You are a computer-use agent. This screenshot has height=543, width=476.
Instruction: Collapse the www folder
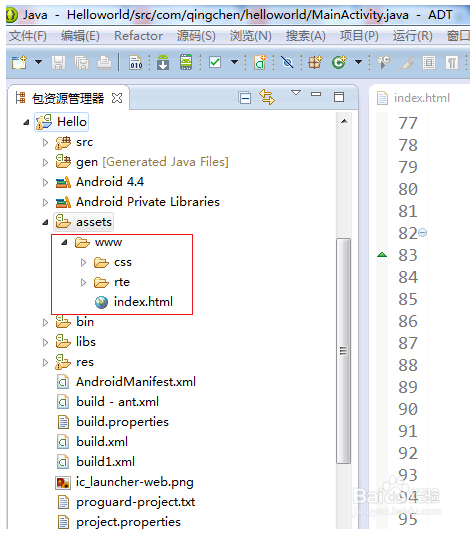click(x=64, y=242)
